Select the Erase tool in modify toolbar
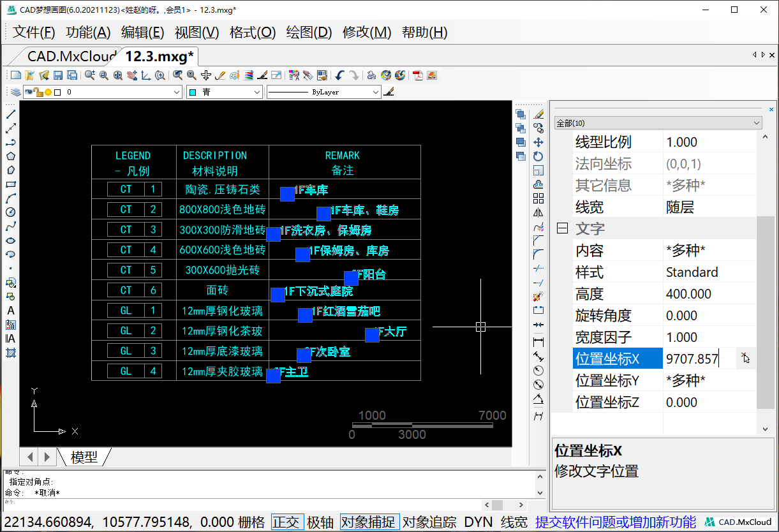Screen dimensions: 779x532 point(538,114)
